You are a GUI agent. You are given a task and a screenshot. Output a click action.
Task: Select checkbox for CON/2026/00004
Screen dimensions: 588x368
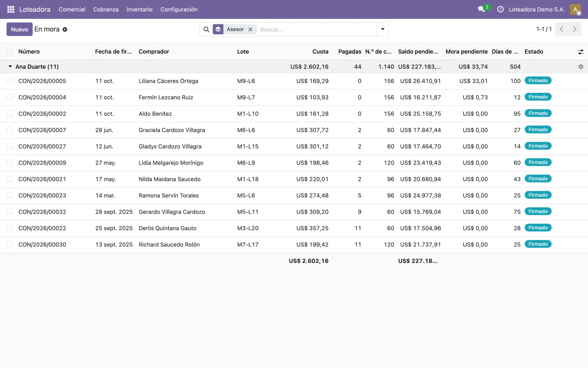point(9,97)
